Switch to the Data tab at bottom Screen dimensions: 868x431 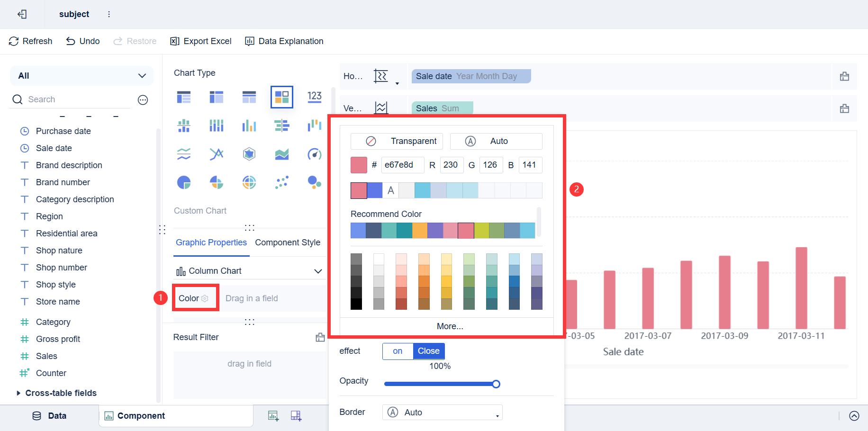[49, 415]
